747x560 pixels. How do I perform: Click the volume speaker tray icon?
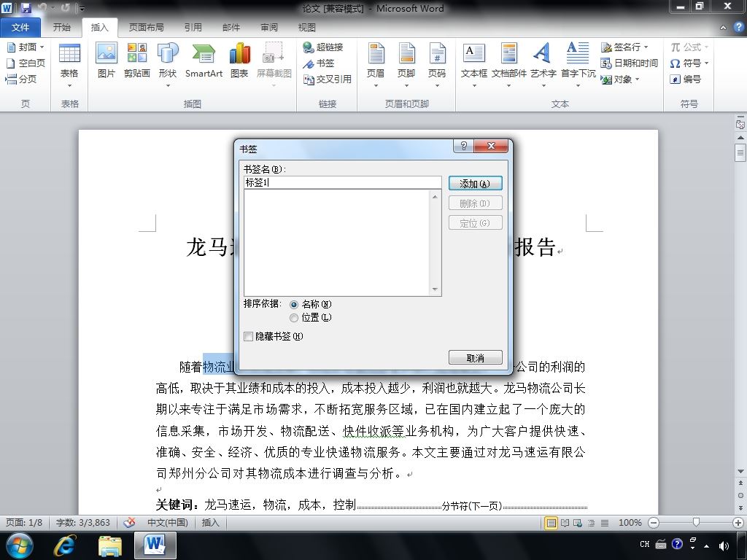[x=724, y=545]
